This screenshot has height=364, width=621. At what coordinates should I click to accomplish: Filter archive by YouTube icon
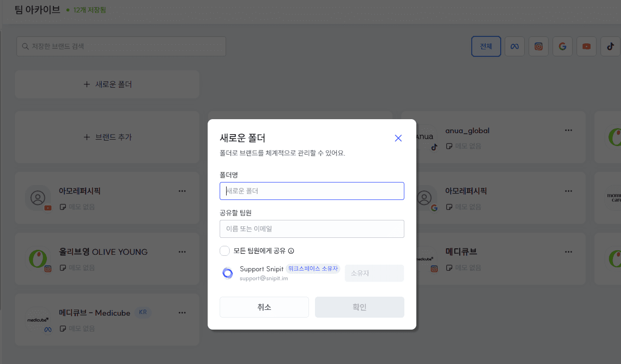click(587, 46)
